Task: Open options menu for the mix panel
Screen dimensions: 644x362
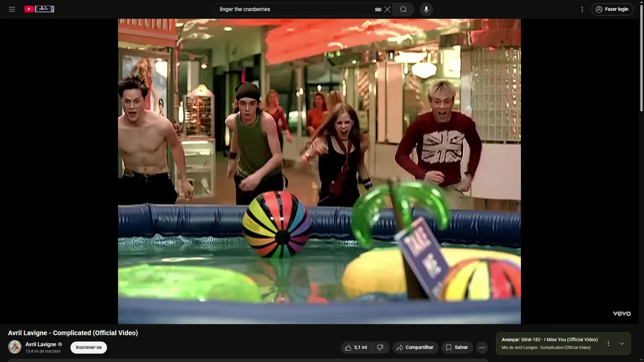Action: pos(608,343)
